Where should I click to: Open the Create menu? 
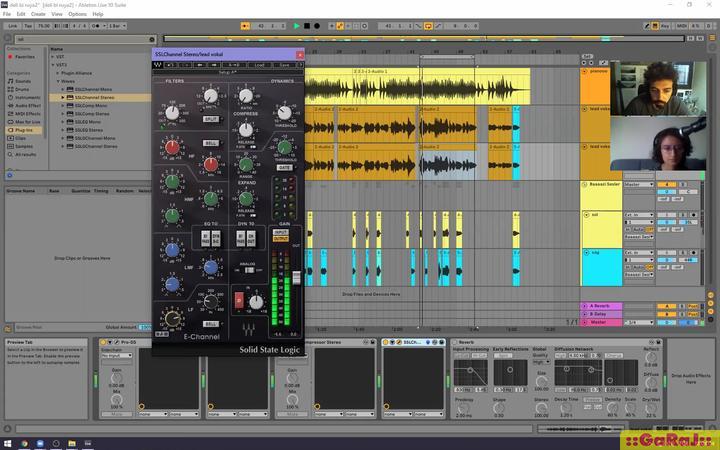point(38,14)
